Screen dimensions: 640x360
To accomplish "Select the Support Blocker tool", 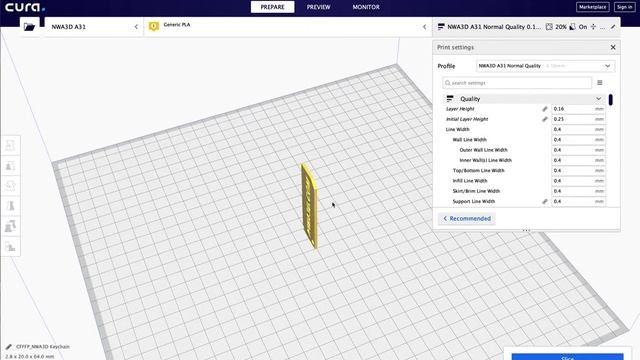I will pos(10,247).
